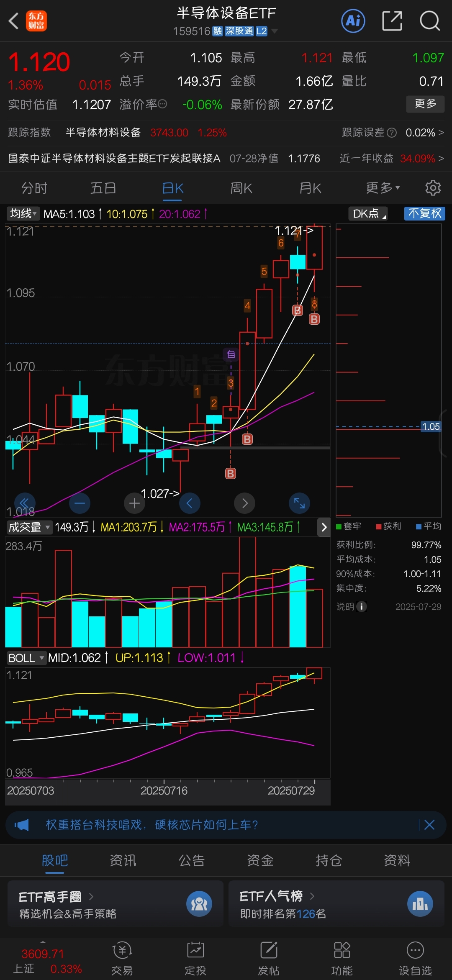Switch to 分时 chart tab
Screen dimensions: 452x980
click(x=34, y=188)
